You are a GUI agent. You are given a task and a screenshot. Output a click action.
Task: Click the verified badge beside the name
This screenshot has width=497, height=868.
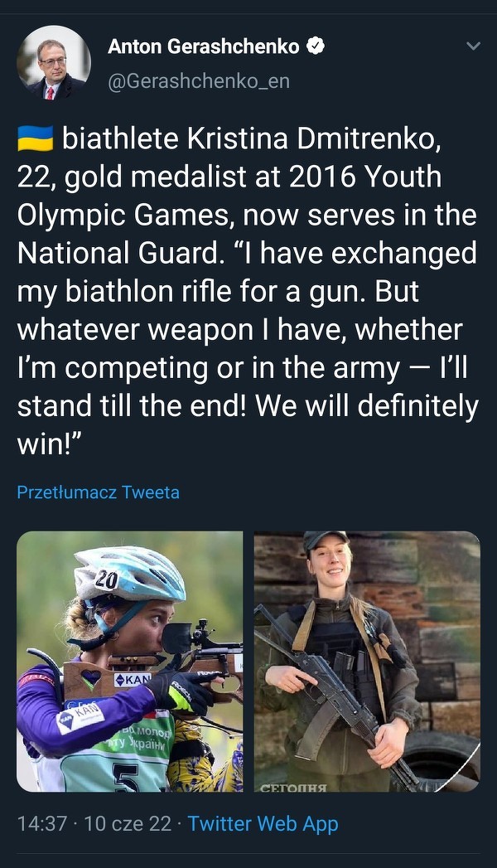pyautogui.click(x=316, y=47)
